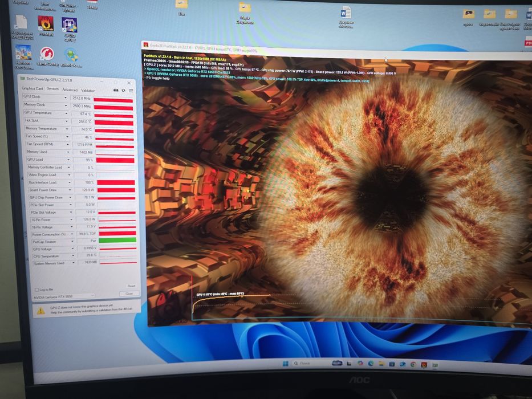532x399 pixels.
Task: Expand the Fan Speed (RPM) dropdown
Action: pos(67,145)
